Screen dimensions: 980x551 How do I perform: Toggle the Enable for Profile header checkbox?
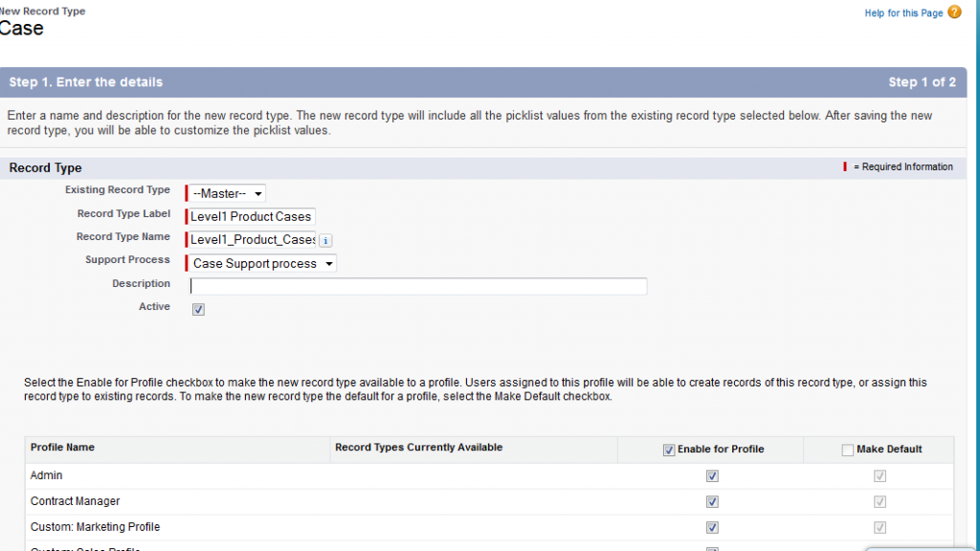[669, 450]
